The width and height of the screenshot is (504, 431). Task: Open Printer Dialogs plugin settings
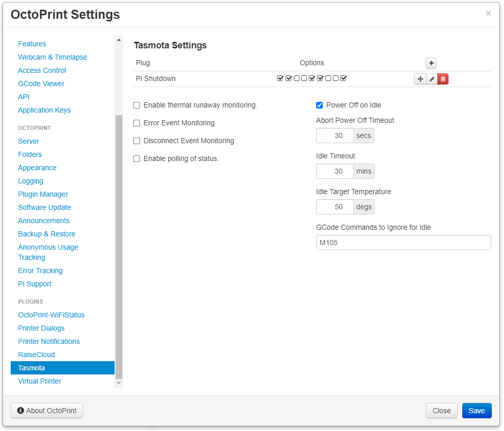tap(41, 328)
